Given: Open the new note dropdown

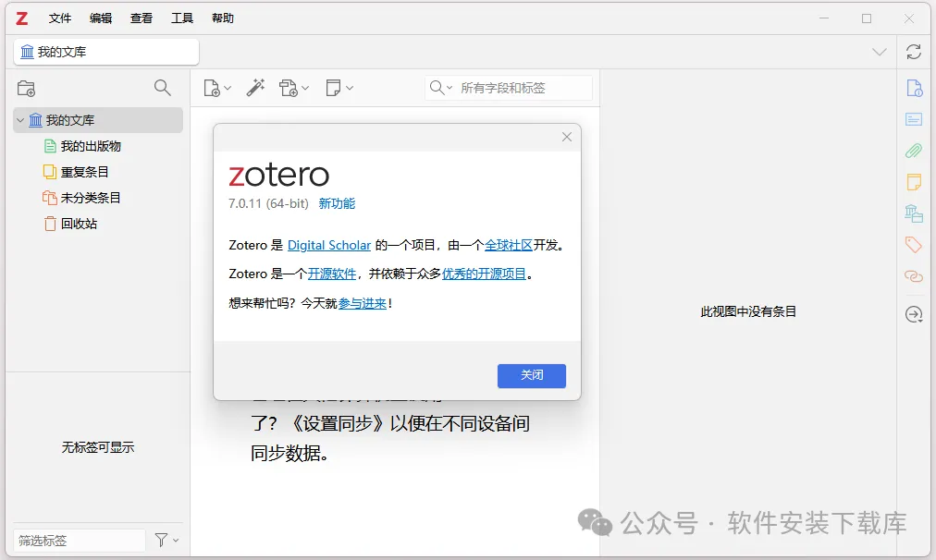Looking at the screenshot, I should 339,89.
